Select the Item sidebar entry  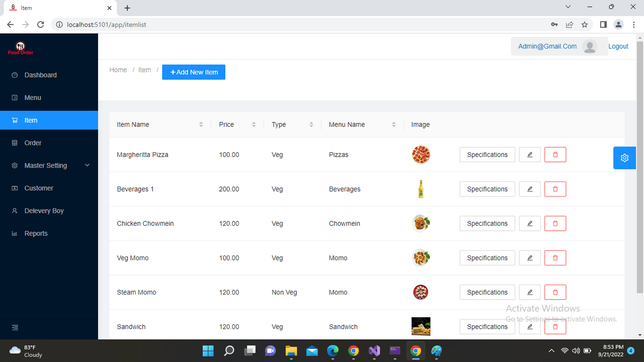pyautogui.click(x=49, y=120)
